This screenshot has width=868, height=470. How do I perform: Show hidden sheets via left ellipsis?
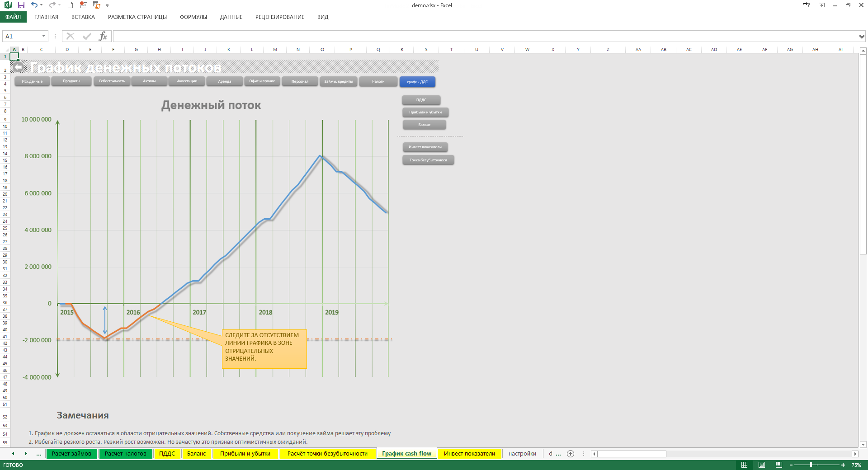39,454
